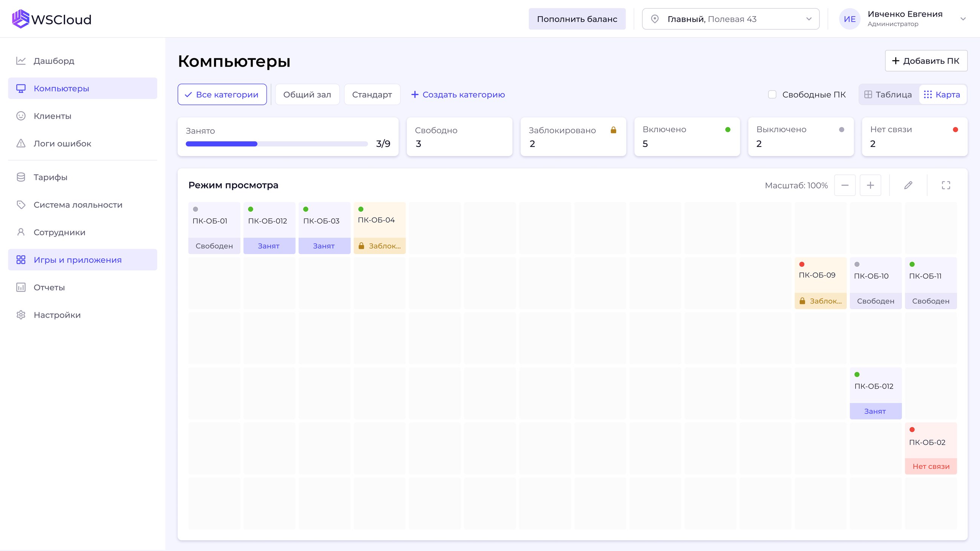Switch view to Таблица
Image resolution: width=980 pixels, height=551 pixels.
pyautogui.click(x=888, y=94)
